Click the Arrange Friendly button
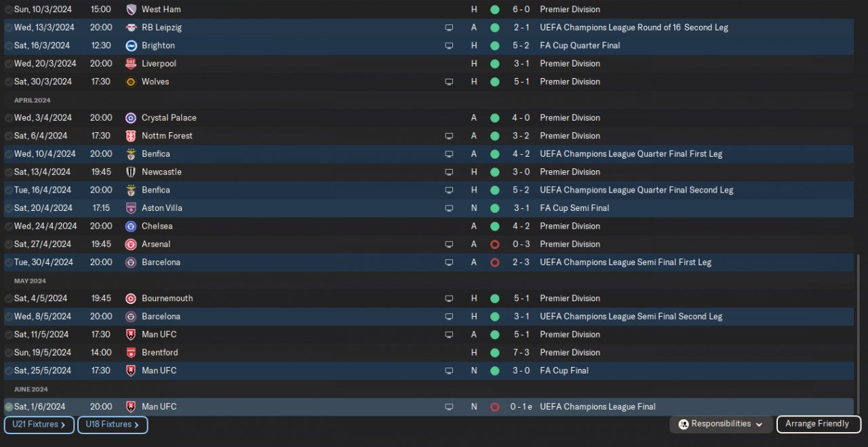Screen dimensions: 868x447 click(x=818, y=424)
